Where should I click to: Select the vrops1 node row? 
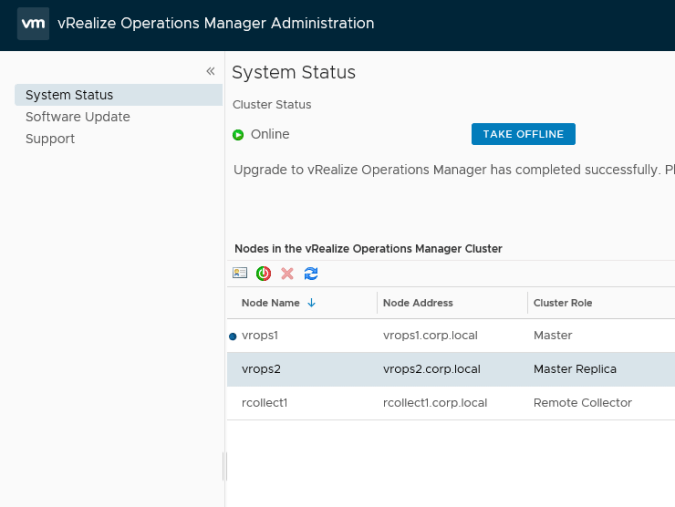[260, 336]
